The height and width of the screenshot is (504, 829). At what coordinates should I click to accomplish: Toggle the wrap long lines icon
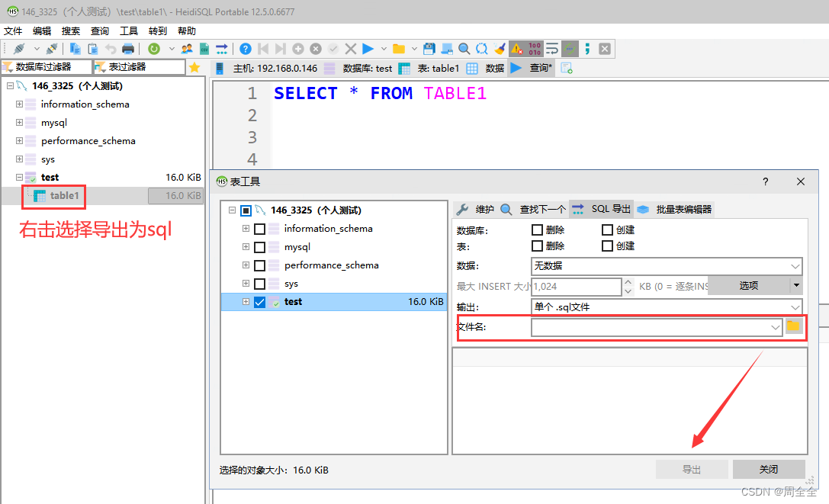552,50
